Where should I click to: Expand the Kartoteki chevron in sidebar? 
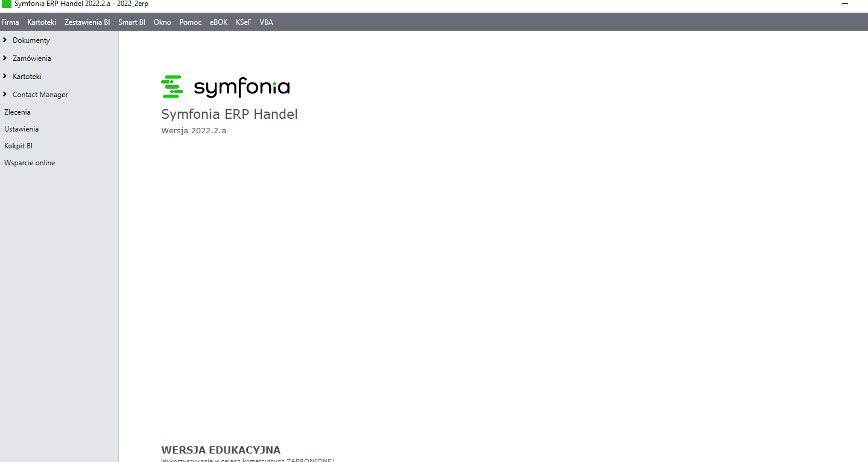[x=5, y=77]
